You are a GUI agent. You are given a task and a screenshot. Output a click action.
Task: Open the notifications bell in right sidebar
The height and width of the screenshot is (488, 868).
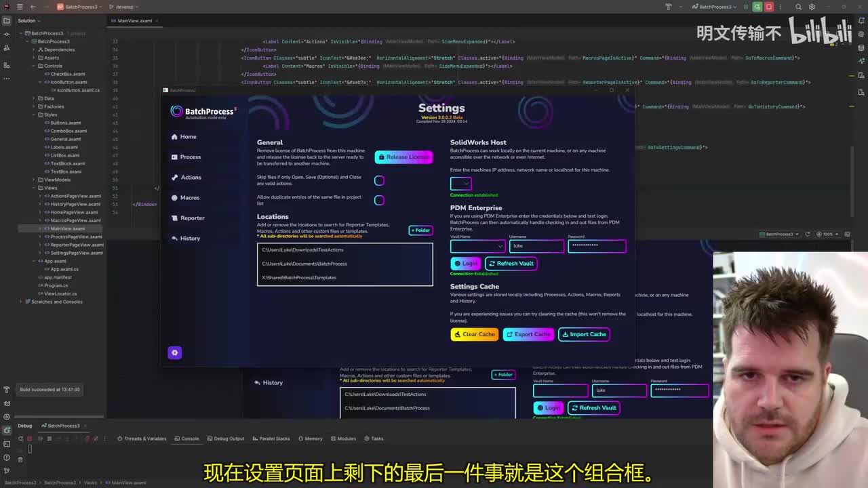click(x=861, y=21)
